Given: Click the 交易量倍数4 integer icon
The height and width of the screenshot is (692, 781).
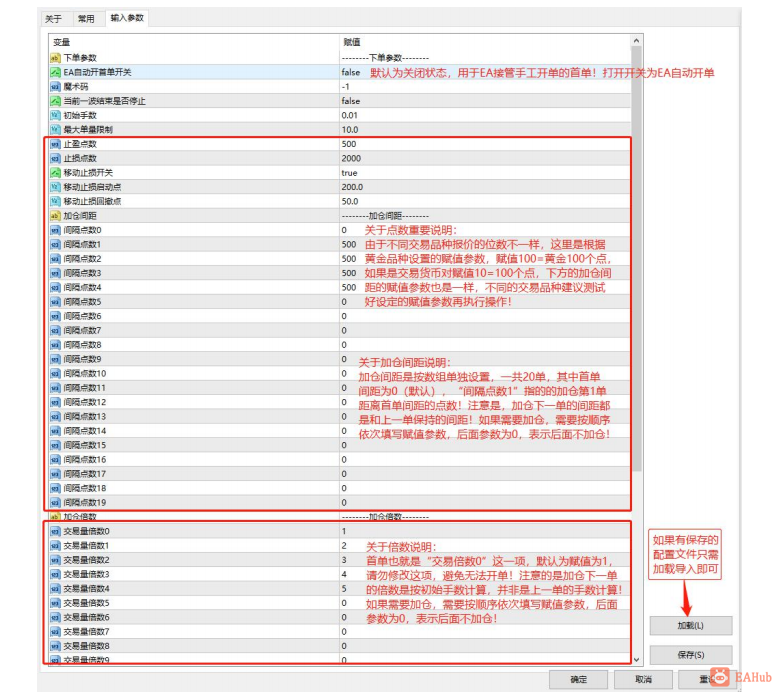Looking at the screenshot, I should pos(55,589).
